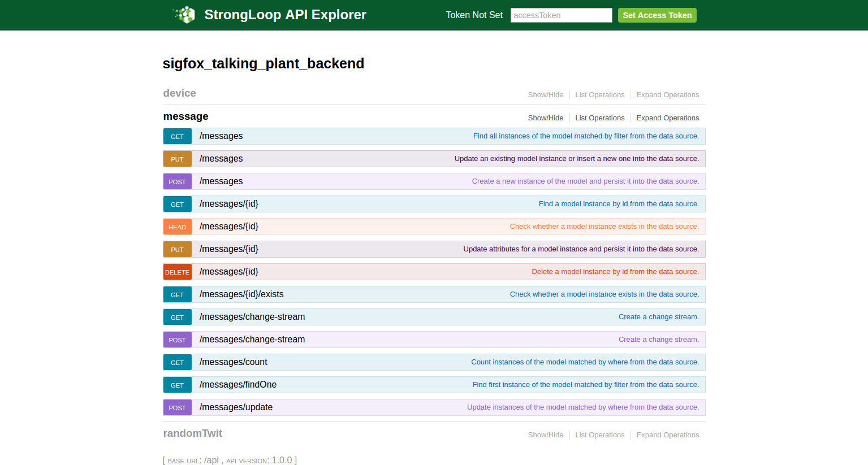Open the GET /messages path link
The height and width of the screenshot is (465, 868).
coord(221,136)
